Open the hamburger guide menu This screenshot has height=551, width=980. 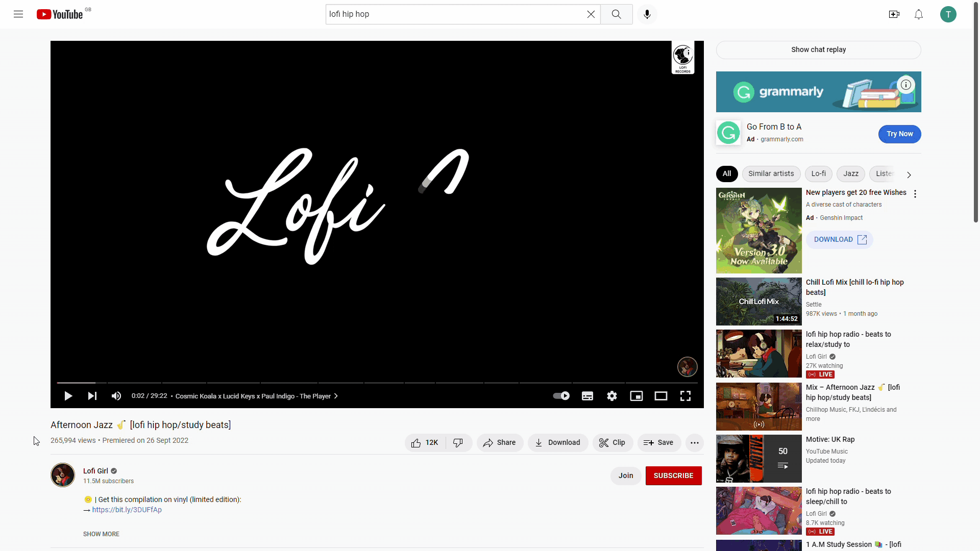(18, 14)
